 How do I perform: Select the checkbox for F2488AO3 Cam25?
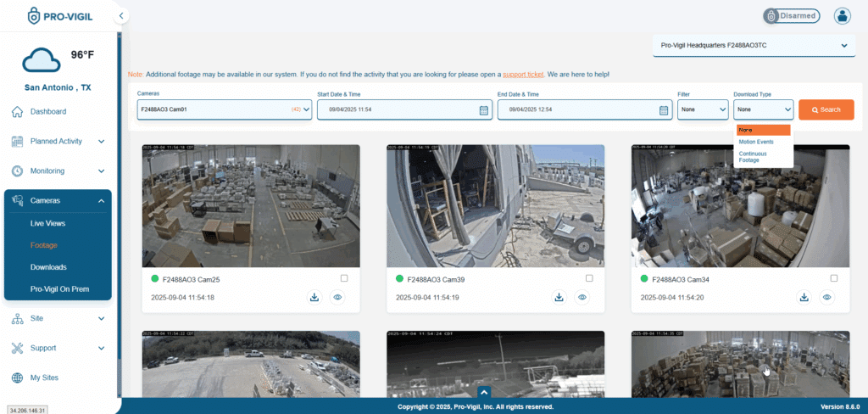click(343, 278)
